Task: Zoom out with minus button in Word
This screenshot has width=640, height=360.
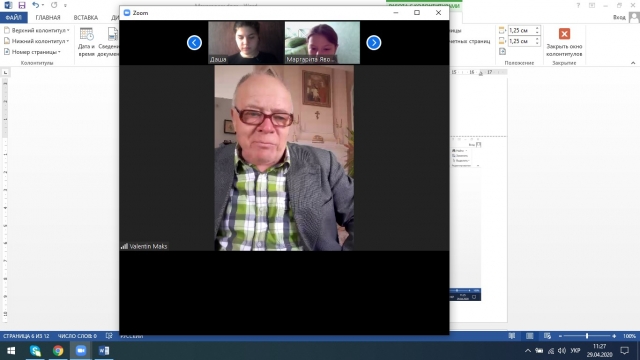Action: pos(560,336)
